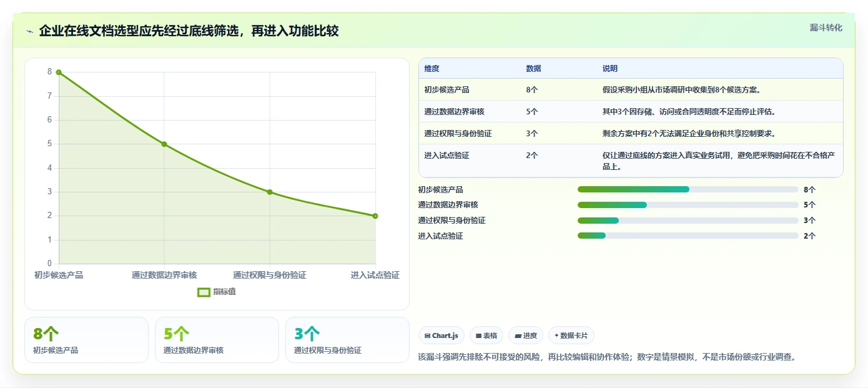Select the 表格 chip
868x388 pixels.
tap(486, 336)
